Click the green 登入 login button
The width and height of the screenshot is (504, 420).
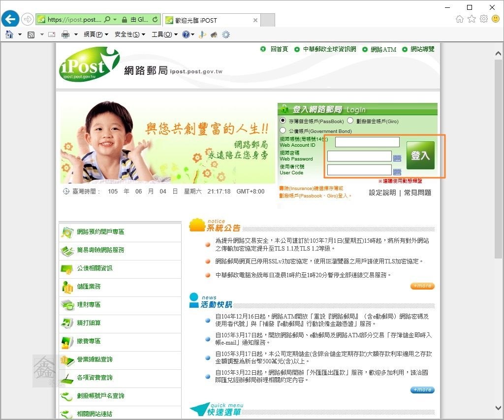click(420, 155)
